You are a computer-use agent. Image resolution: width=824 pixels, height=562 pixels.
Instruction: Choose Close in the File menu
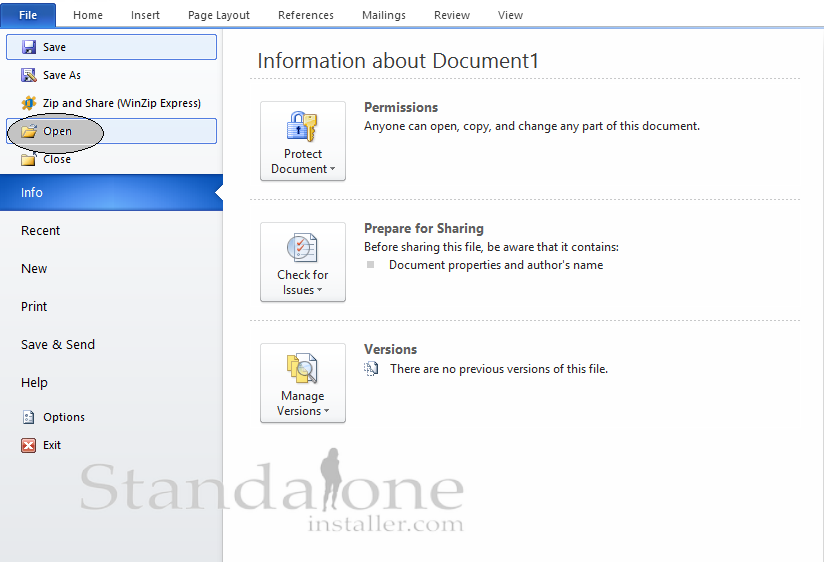(x=111, y=159)
